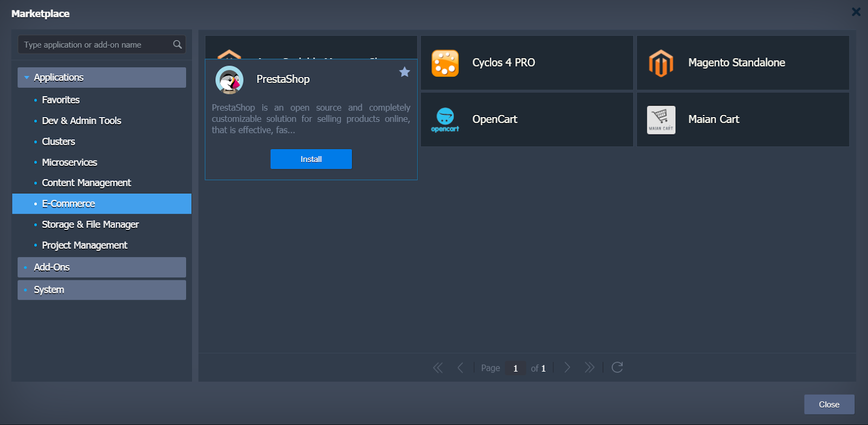Go to the first page arrow
The height and width of the screenshot is (425, 868).
pyautogui.click(x=438, y=368)
